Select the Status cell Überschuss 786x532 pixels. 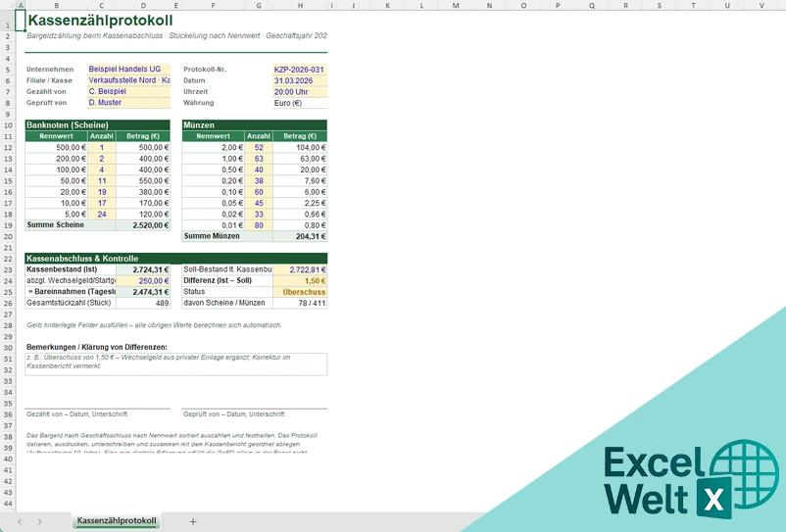300,292
